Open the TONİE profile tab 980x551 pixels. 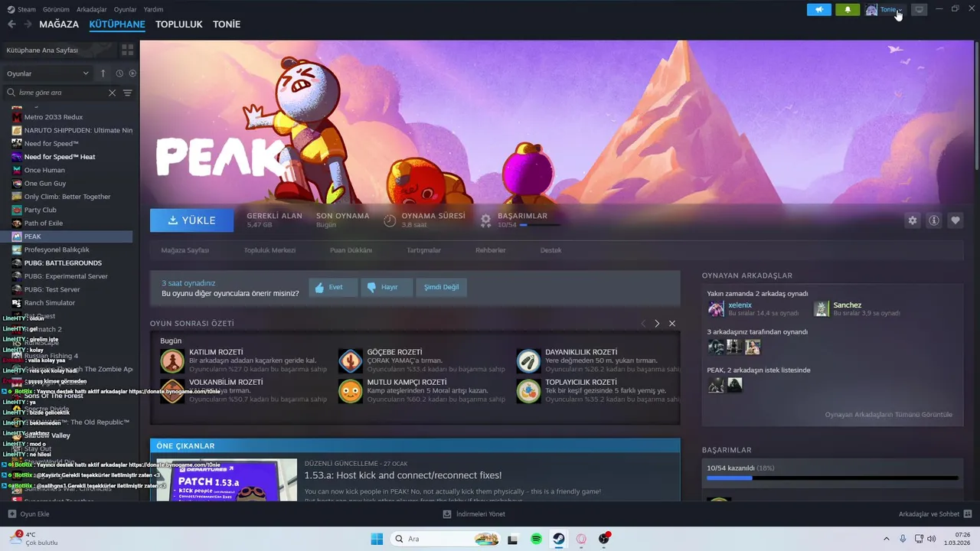pyautogui.click(x=227, y=24)
